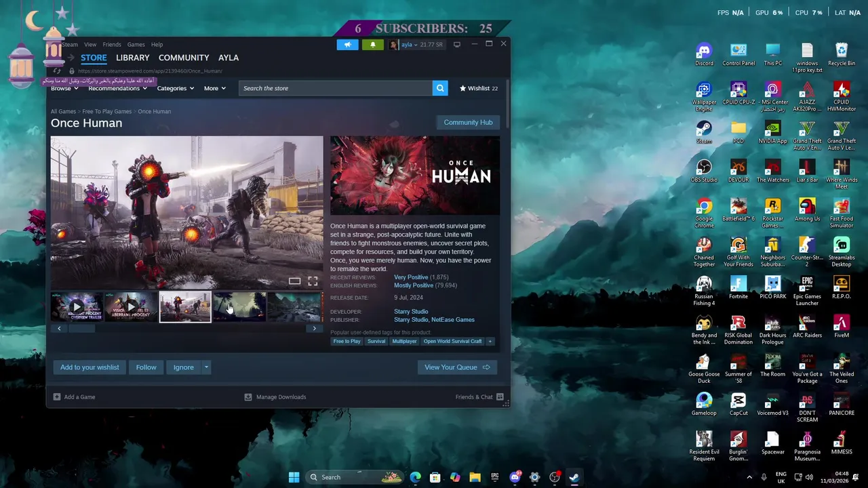Click Friends & Chat icon at bottom right

(x=500, y=396)
